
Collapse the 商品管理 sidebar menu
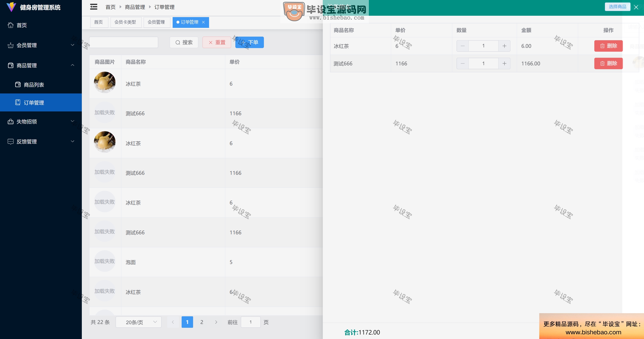tap(41, 65)
